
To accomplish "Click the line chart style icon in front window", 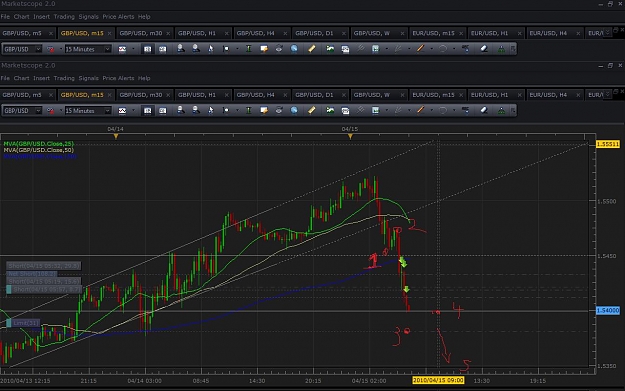I will click(122, 111).
